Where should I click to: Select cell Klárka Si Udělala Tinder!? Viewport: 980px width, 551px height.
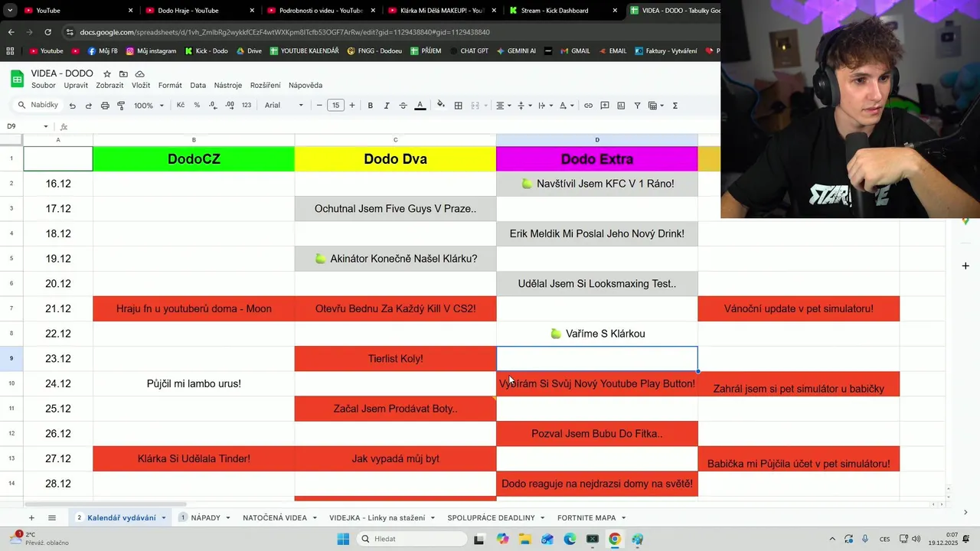(x=194, y=459)
